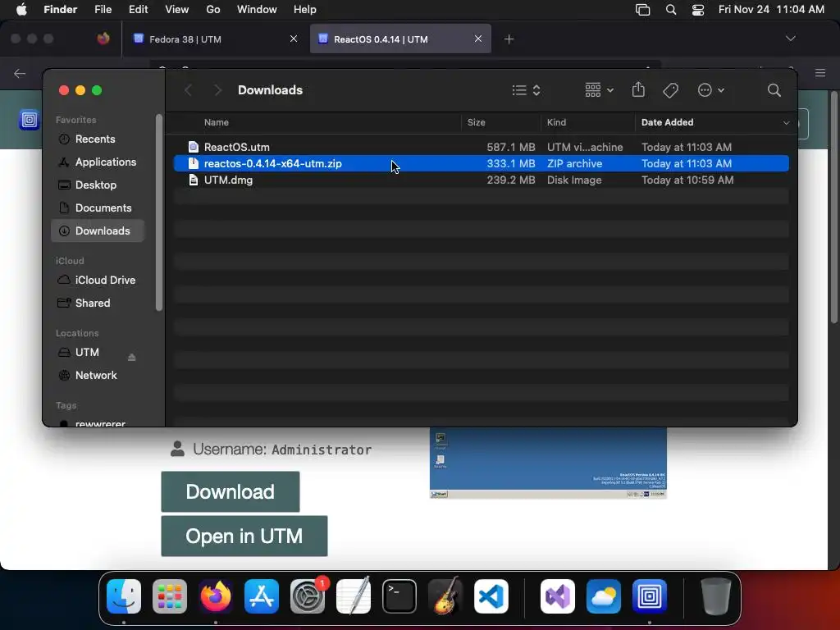
Task: Open the purple Visual Studio Dock icon
Action: [x=558, y=596]
